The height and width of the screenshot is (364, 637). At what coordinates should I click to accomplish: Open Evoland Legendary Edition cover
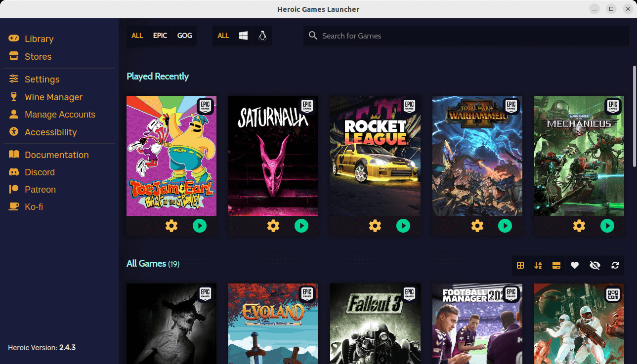click(273, 324)
